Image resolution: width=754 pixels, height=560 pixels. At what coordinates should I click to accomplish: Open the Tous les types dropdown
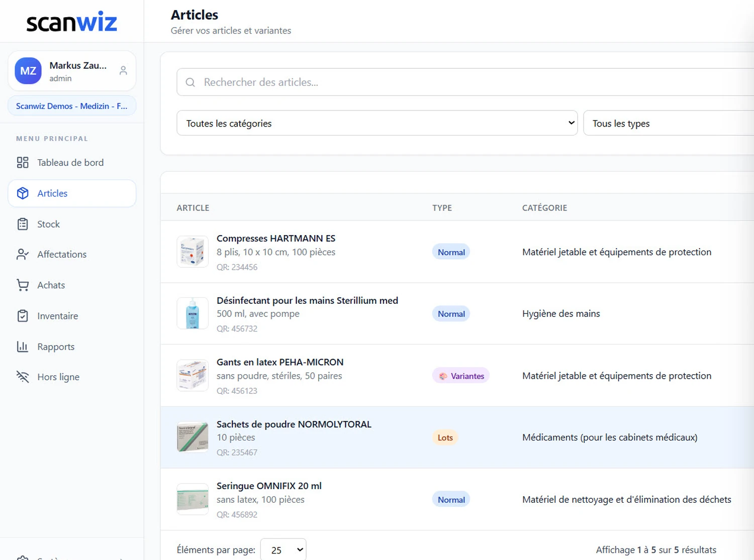point(669,123)
